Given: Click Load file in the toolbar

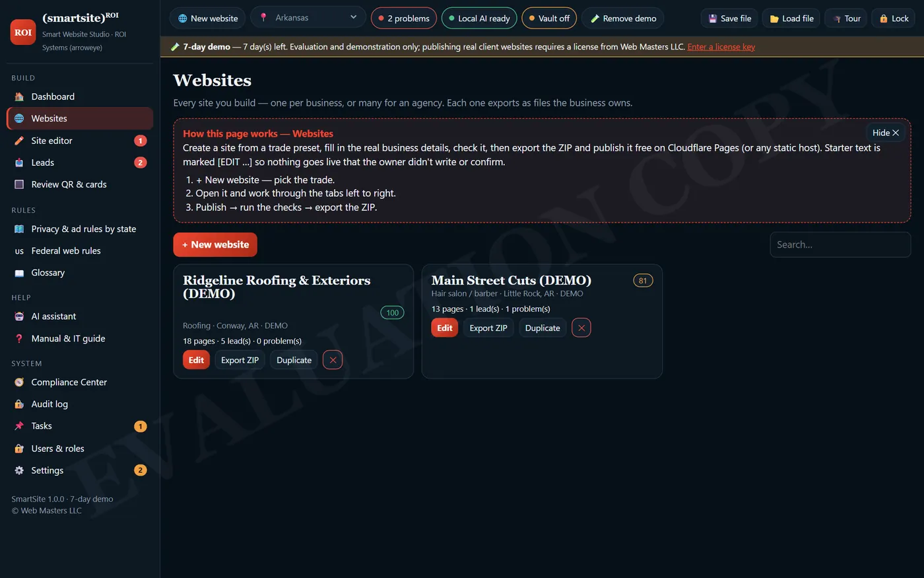Looking at the screenshot, I should click(791, 18).
